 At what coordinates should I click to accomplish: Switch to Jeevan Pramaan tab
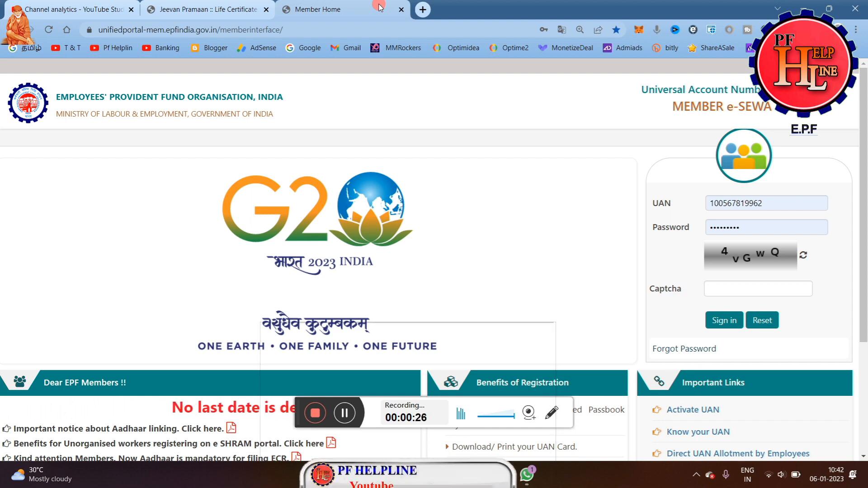pos(208,9)
